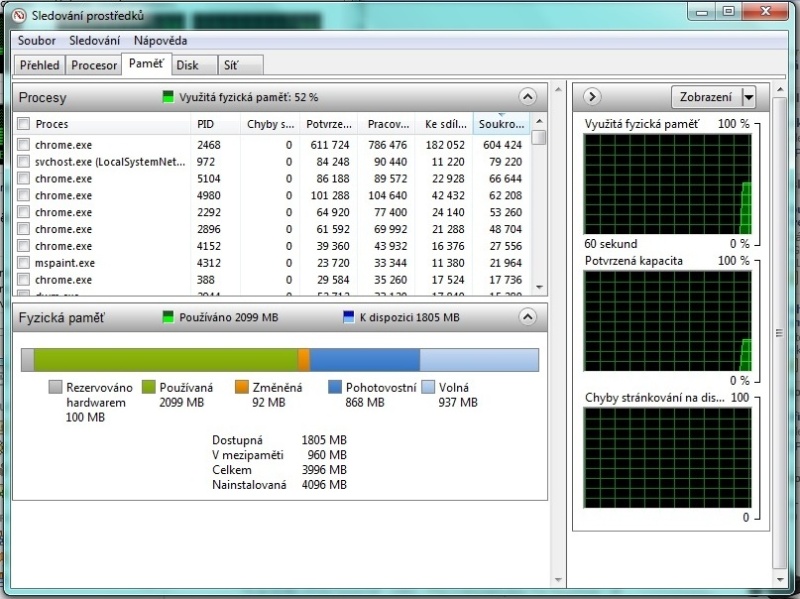Switch to the Procesor tab
Image resolution: width=800 pixels, height=599 pixels.
tap(94, 65)
